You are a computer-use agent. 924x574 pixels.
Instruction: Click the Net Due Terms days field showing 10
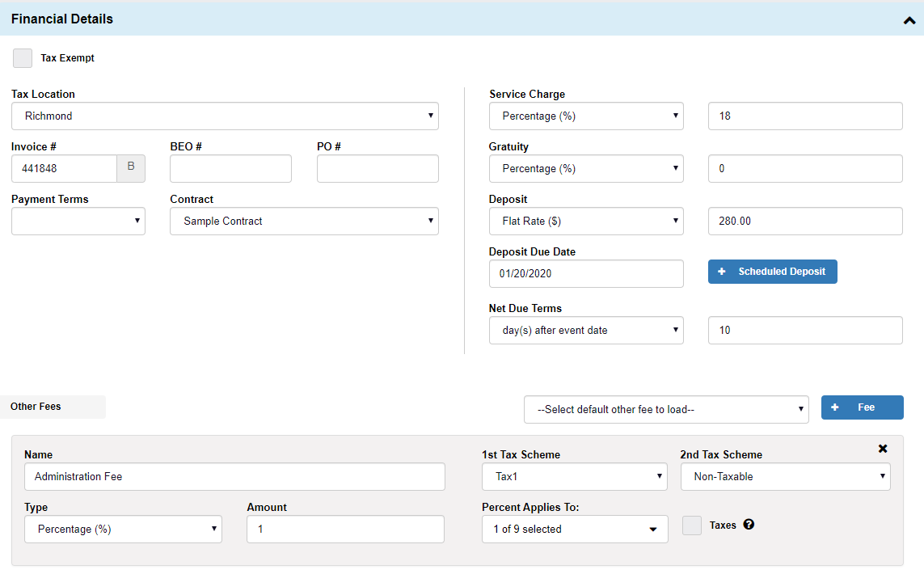[805, 331]
